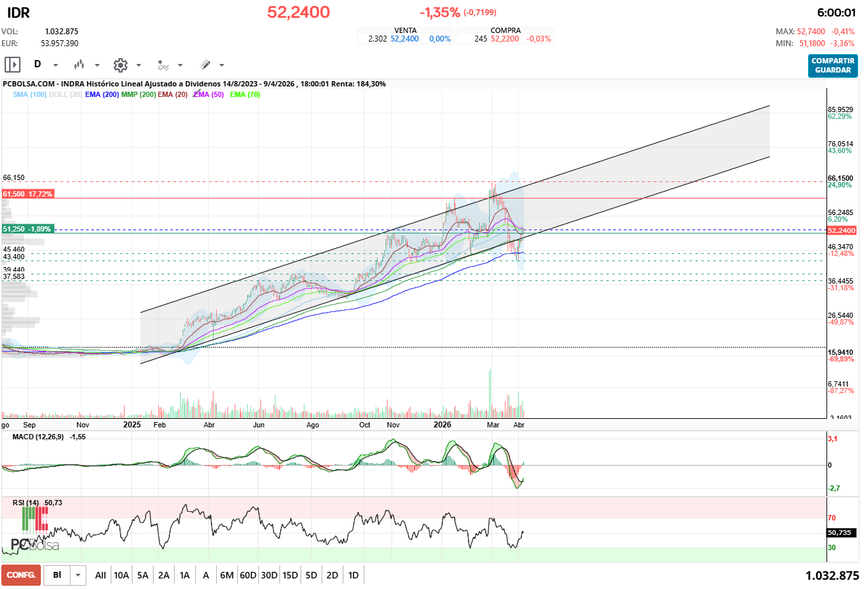Click the settings gear icon

tap(120, 65)
